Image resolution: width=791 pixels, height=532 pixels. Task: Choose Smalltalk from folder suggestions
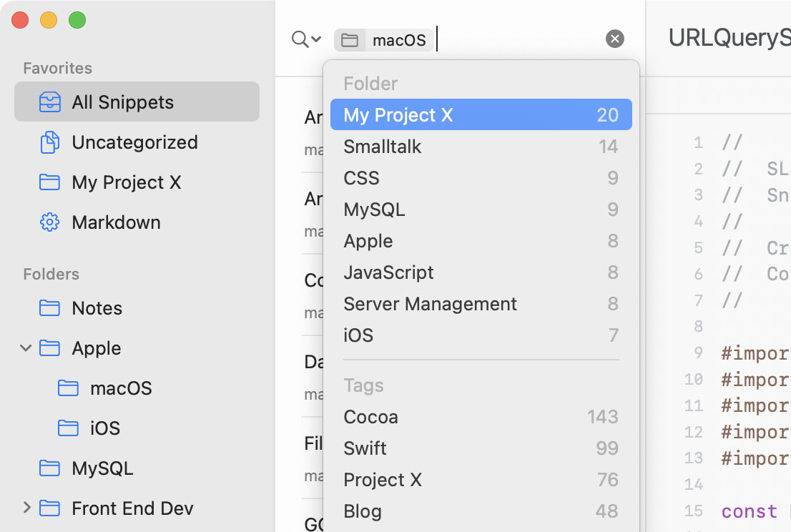481,147
